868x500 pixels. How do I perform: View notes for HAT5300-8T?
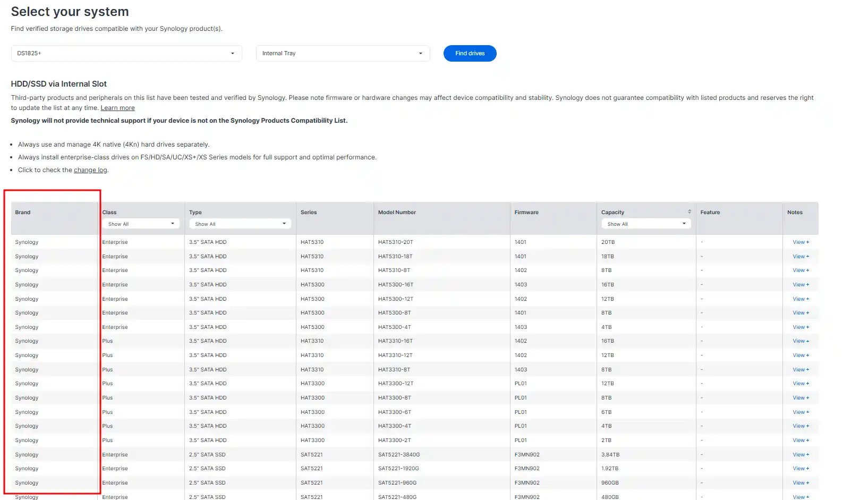click(x=801, y=313)
